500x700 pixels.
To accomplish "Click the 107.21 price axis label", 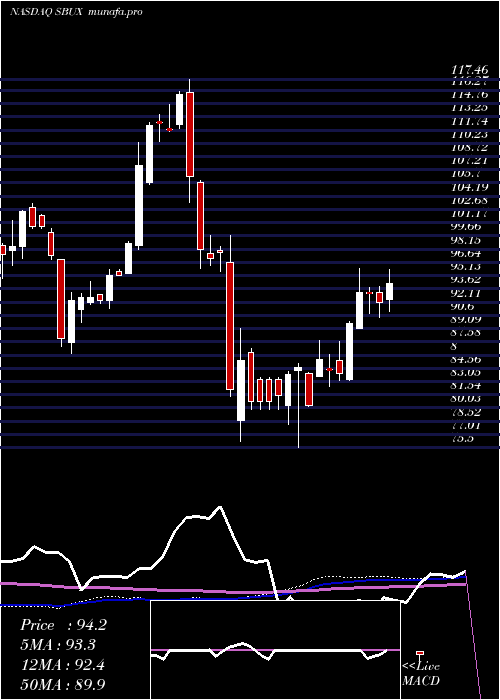I will [x=470, y=161].
